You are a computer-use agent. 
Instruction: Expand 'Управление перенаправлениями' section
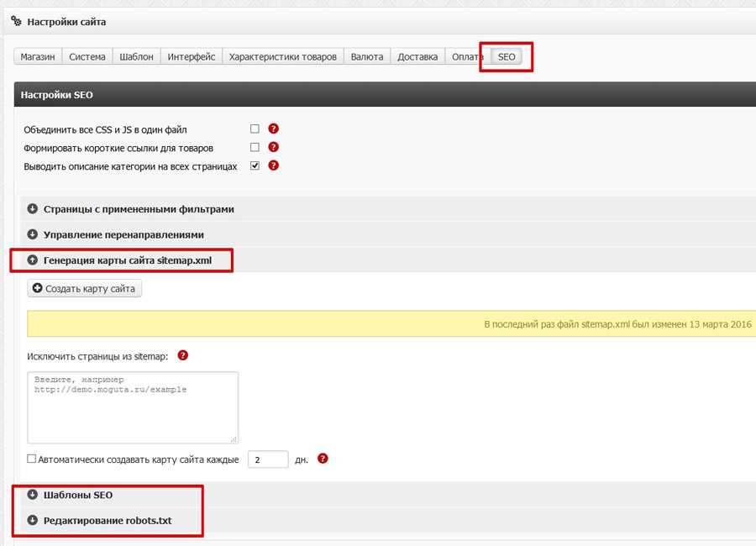pos(123,234)
